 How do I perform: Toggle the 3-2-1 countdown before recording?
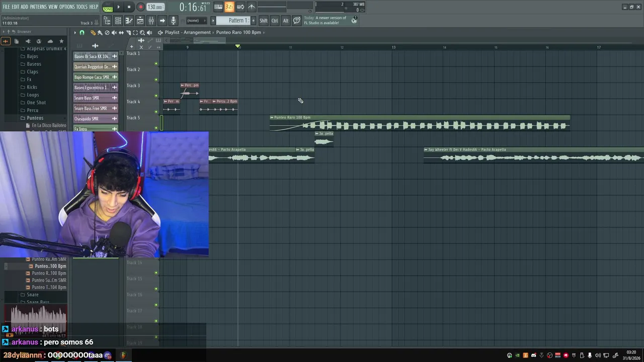(229, 7)
